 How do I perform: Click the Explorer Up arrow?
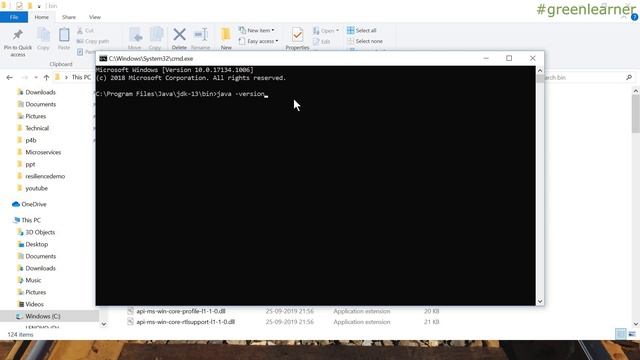46,78
